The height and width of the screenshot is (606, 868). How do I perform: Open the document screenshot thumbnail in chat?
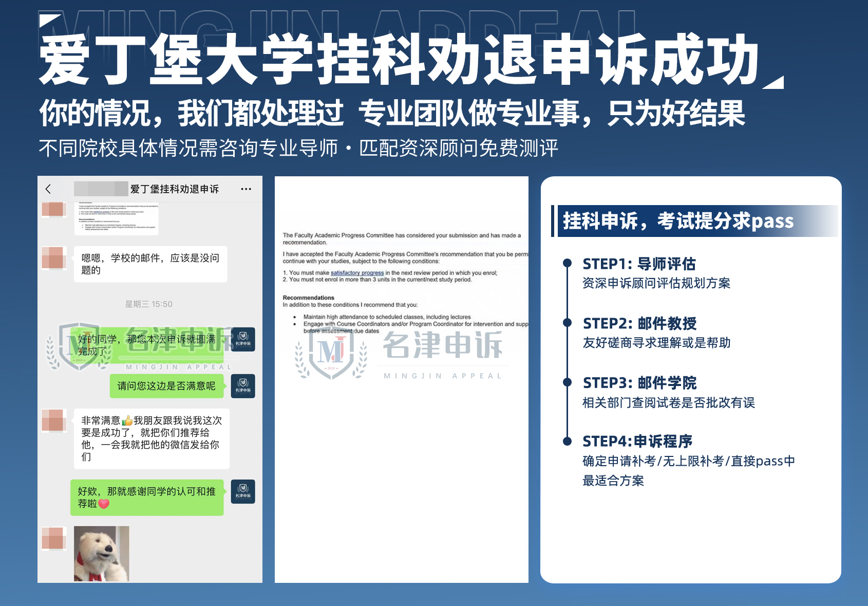[x=117, y=219]
